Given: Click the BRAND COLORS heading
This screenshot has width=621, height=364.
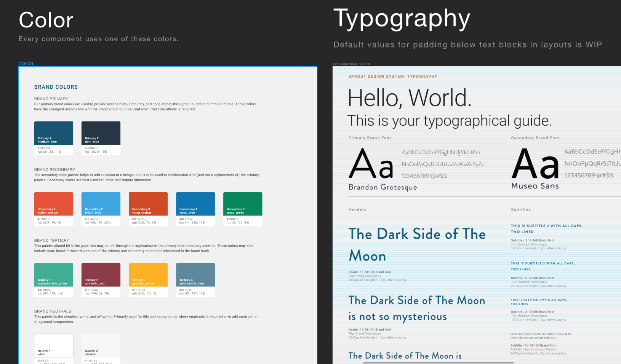Looking at the screenshot, I should pos(56,87).
